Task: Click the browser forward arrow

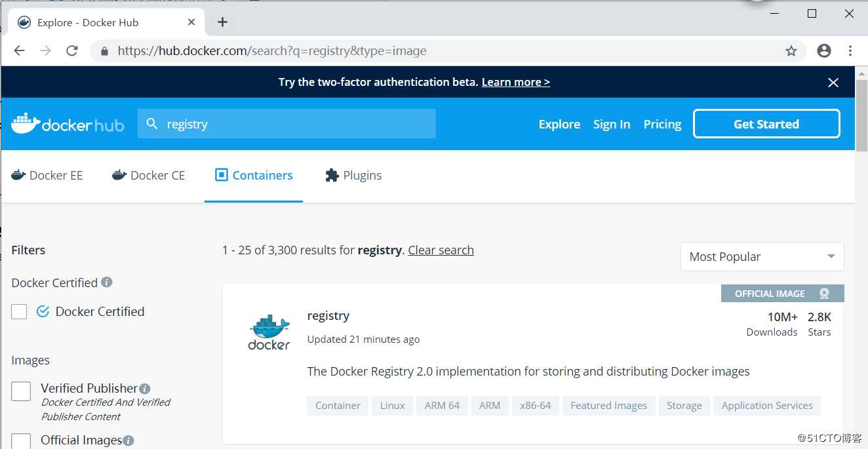Action: coord(45,50)
